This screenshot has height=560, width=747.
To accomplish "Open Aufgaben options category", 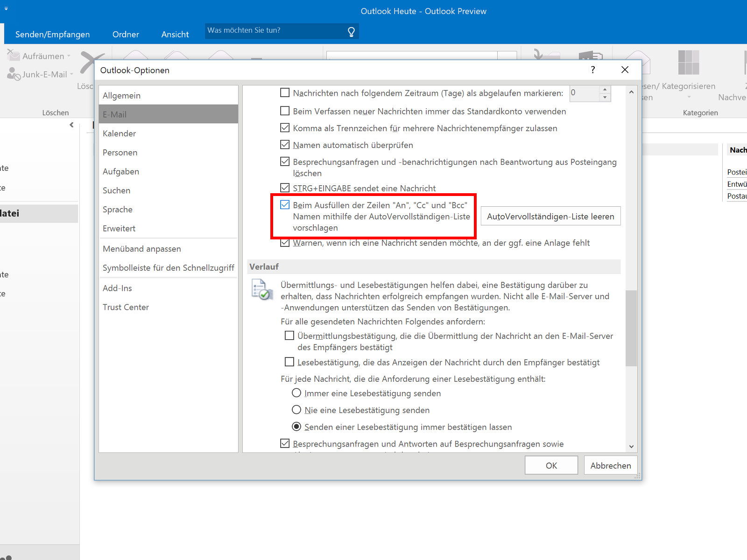I will pos(169,171).
